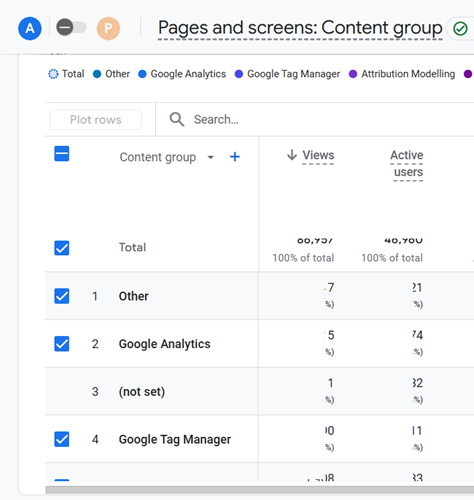Open the Pages and screens: Content group title
Viewport: 474px width, 500px height.
coord(300,28)
